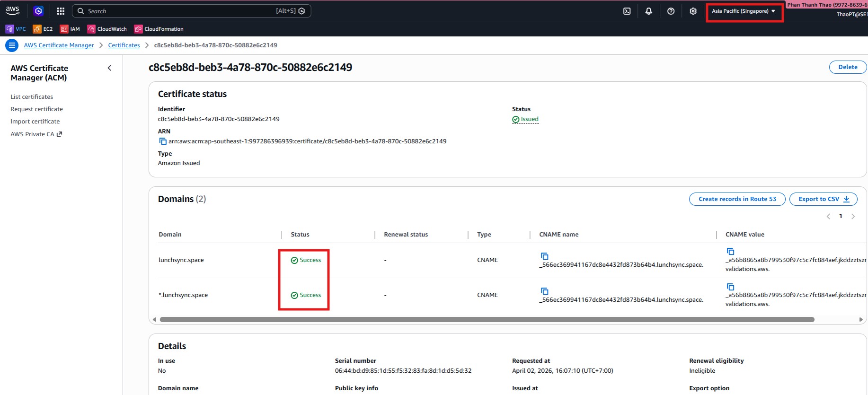Screen dimensions: 868x395
Task: Click the Delete button
Action: pyautogui.click(x=847, y=67)
